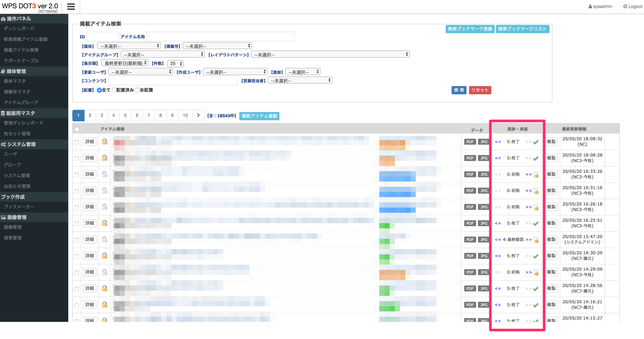
Task: Open PDF for the 18:08:32 row
Action: tap(470, 142)
